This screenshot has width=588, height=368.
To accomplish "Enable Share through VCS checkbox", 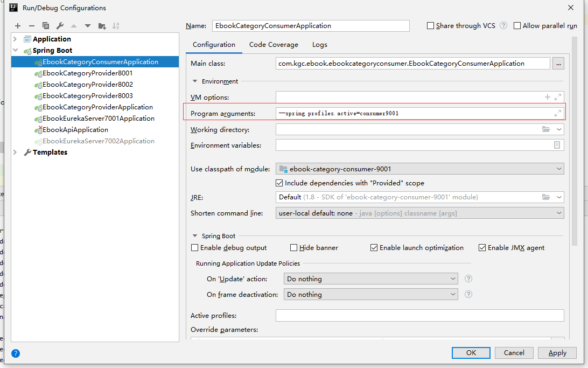I will pos(431,26).
